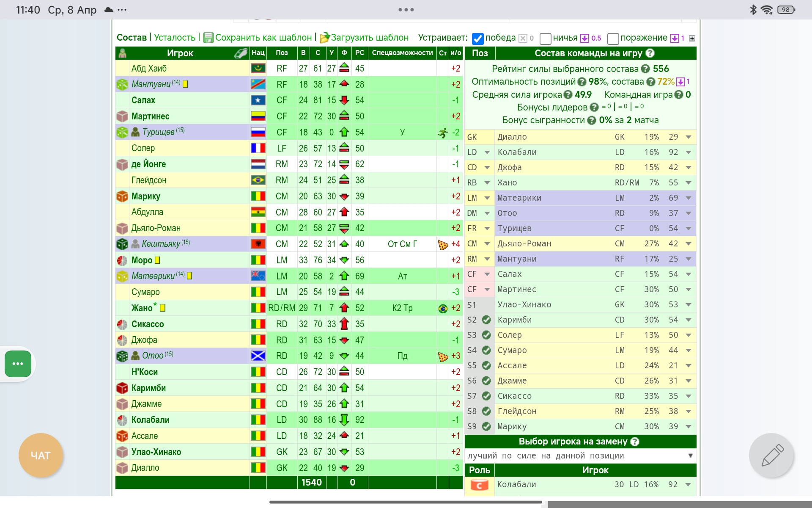Open substitute selection criteria dropdown

tap(580, 456)
